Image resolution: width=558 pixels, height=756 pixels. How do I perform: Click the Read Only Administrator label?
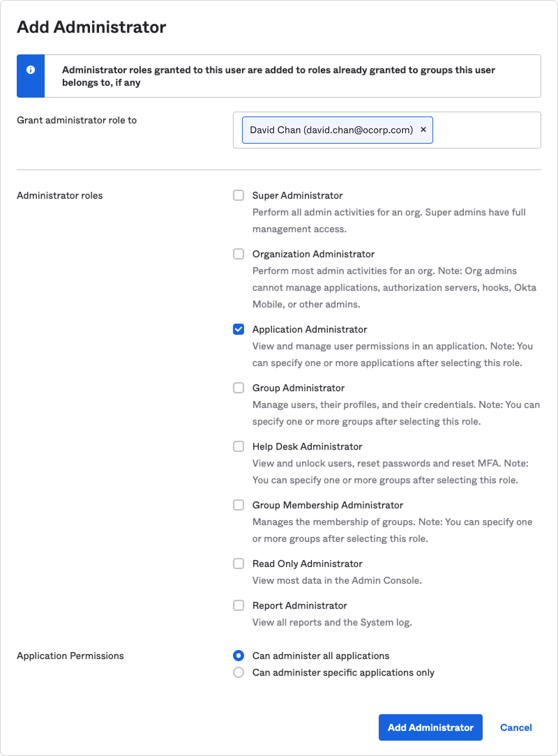[x=307, y=564]
